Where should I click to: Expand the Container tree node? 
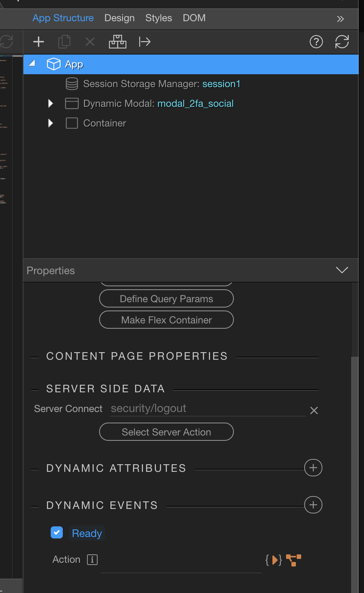(x=51, y=123)
